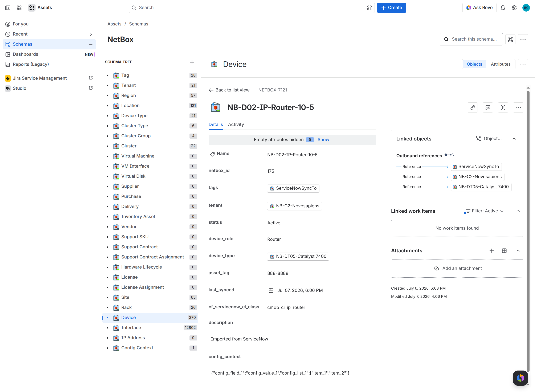The width and height of the screenshot is (535, 392).
Task: Collapse Linked work items section
Action: tap(518, 211)
